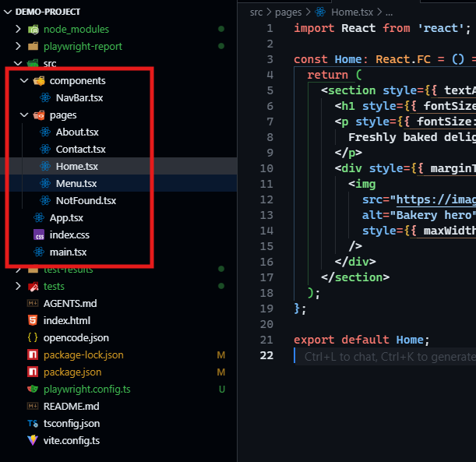Click the React icon beside NavBar.tsx
This screenshot has width=476, height=462.
pos(45,97)
